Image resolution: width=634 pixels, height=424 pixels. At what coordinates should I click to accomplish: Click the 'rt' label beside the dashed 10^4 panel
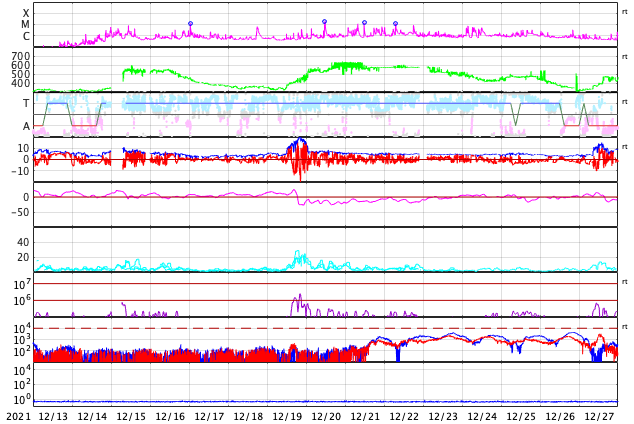[625, 326]
